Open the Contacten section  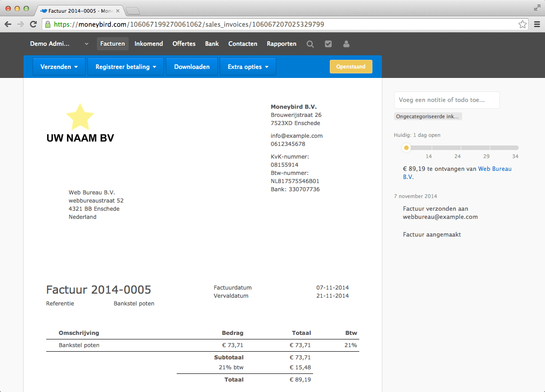pos(243,44)
